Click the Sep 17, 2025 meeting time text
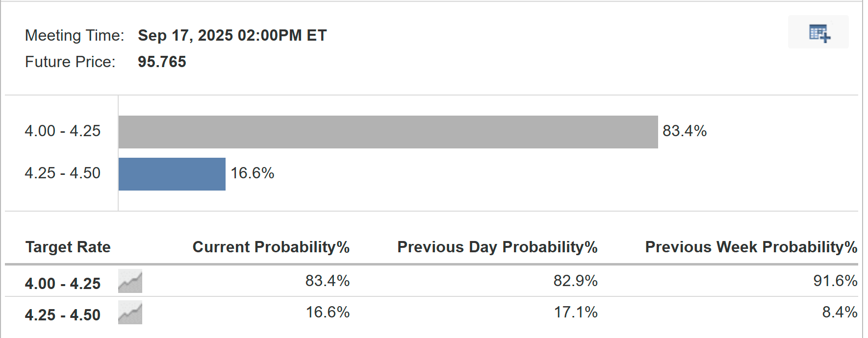The height and width of the screenshot is (338, 868). (232, 35)
